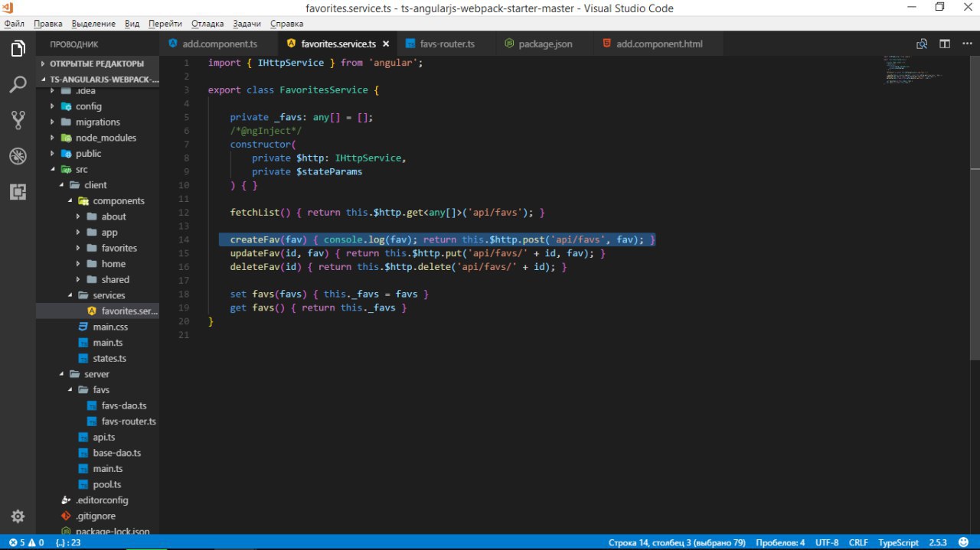Open favs-router.ts in the explorer tree

tap(98, 421)
